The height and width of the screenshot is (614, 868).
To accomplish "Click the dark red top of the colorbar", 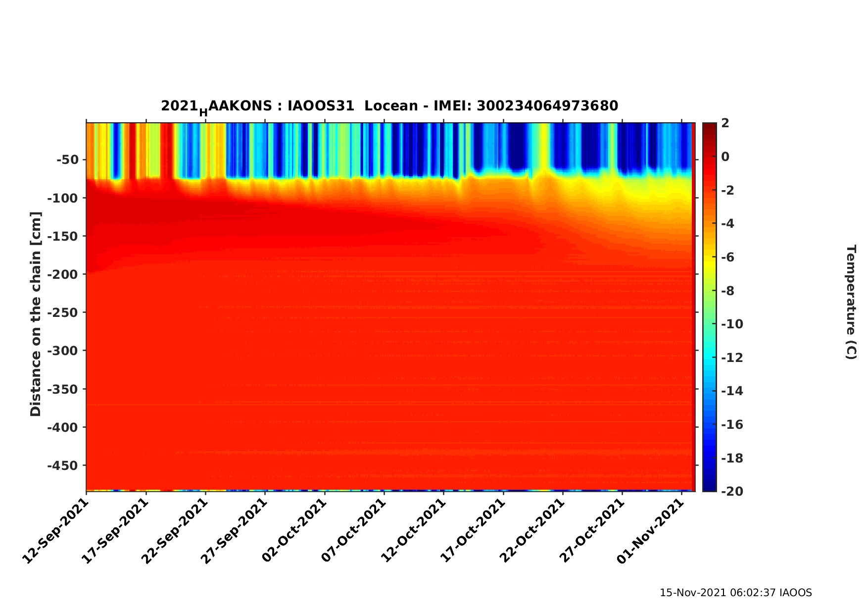I will tap(709, 126).
